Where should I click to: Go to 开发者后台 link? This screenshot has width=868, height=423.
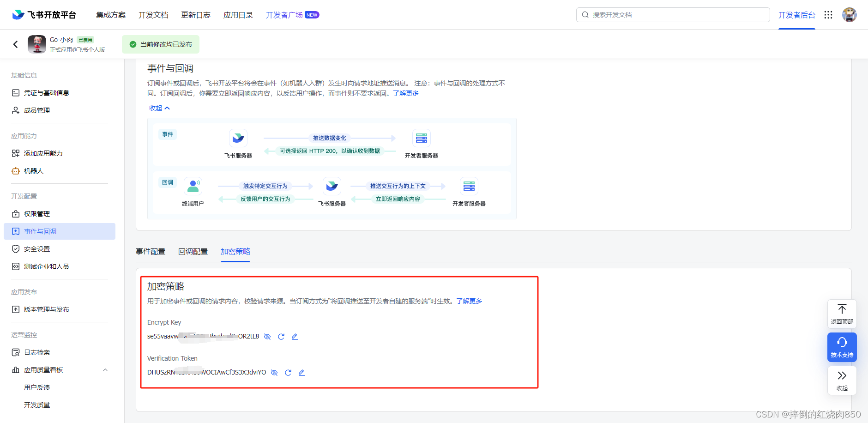797,15
